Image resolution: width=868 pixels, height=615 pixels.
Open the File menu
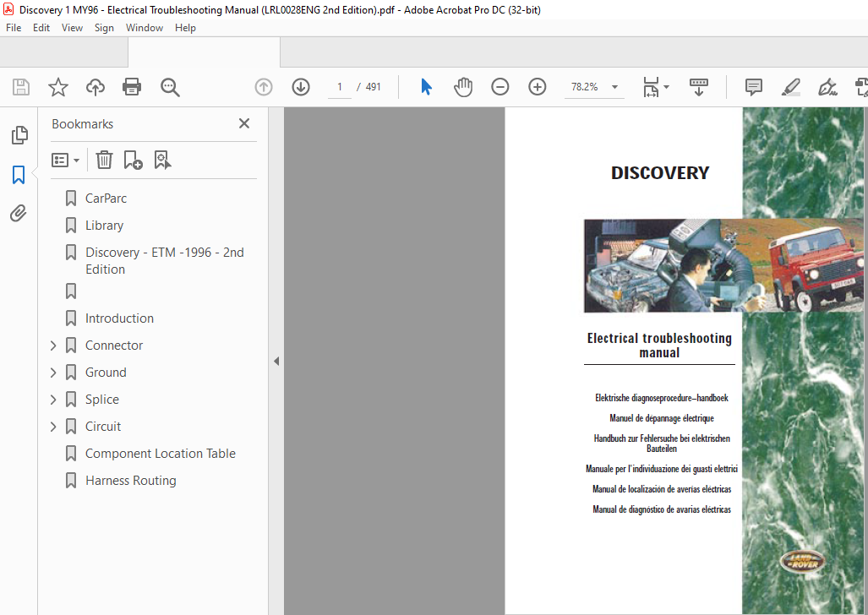click(14, 28)
